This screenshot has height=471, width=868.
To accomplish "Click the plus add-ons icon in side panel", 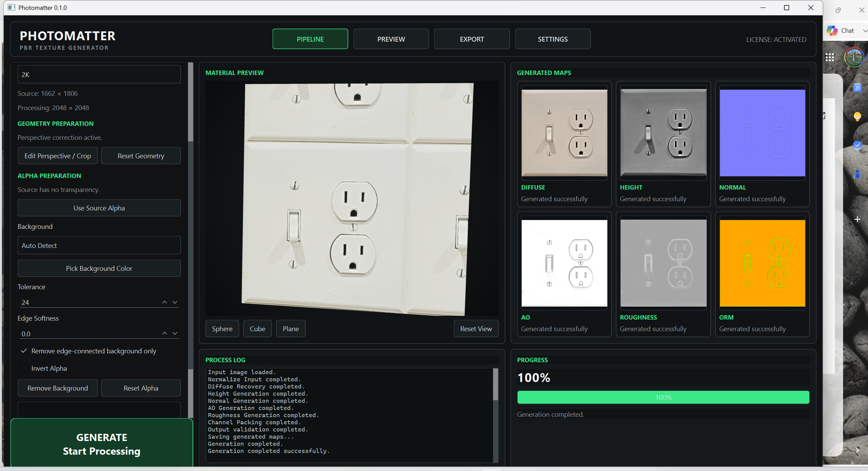I will pyautogui.click(x=857, y=219).
